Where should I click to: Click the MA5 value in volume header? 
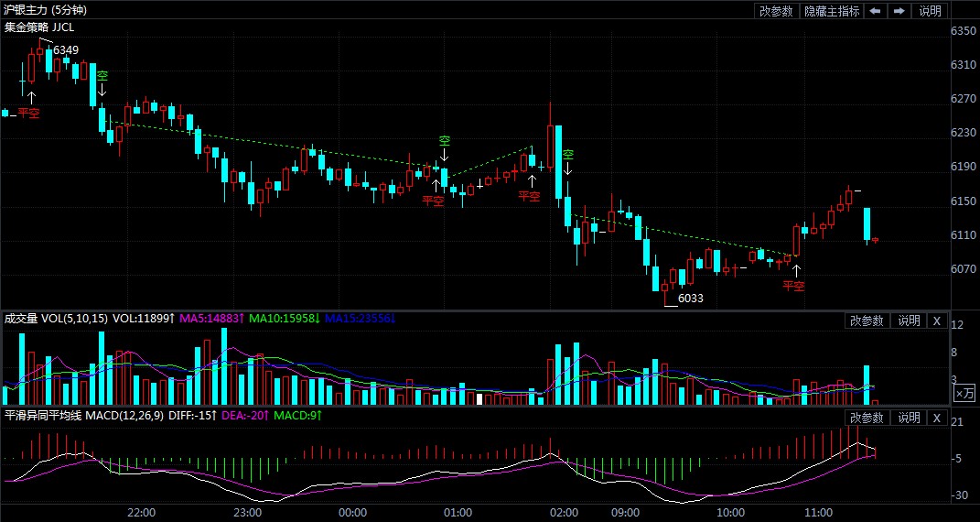[x=212, y=319]
